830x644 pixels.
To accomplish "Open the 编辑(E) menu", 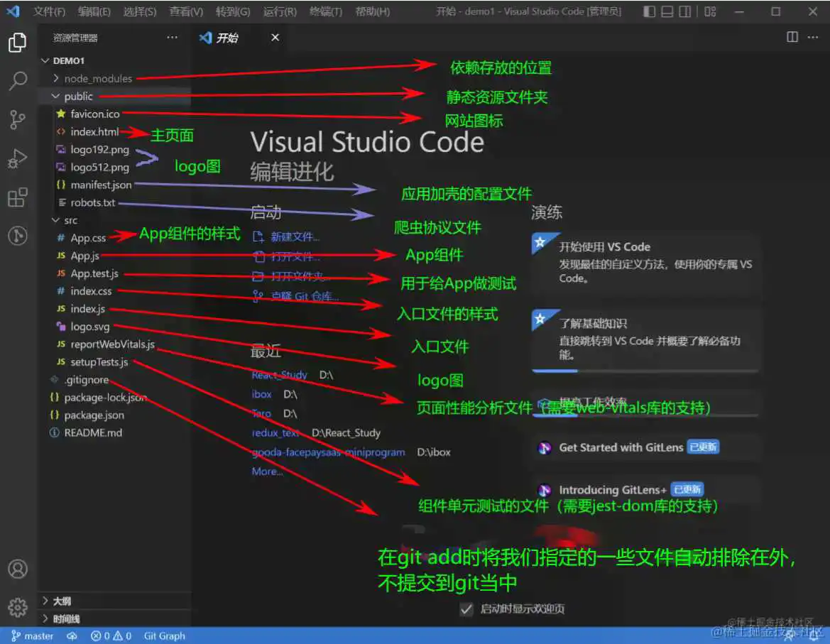I will tap(94, 11).
